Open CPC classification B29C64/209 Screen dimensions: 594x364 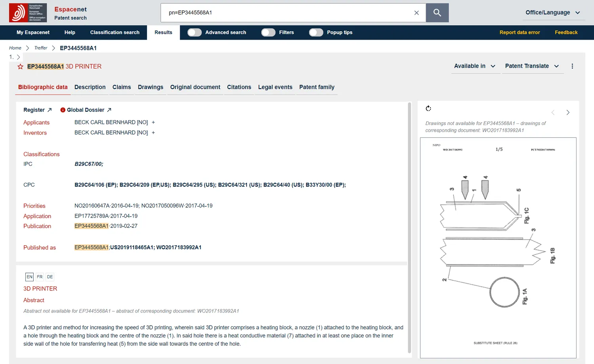[x=145, y=185]
